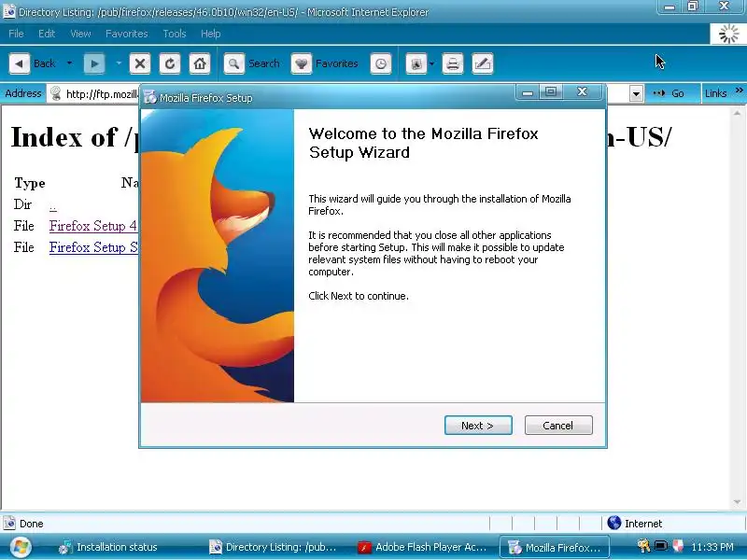Click the 'Type' column header text
Screen dimensions: 747x560
(30, 183)
